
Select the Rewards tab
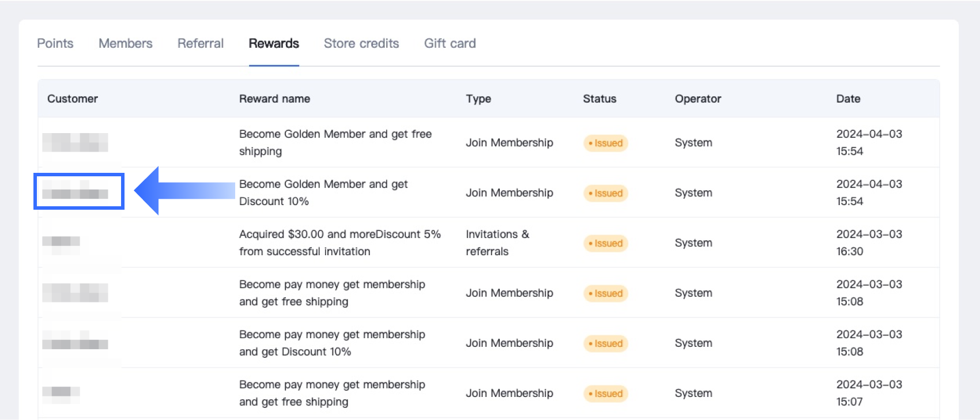coord(274,43)
